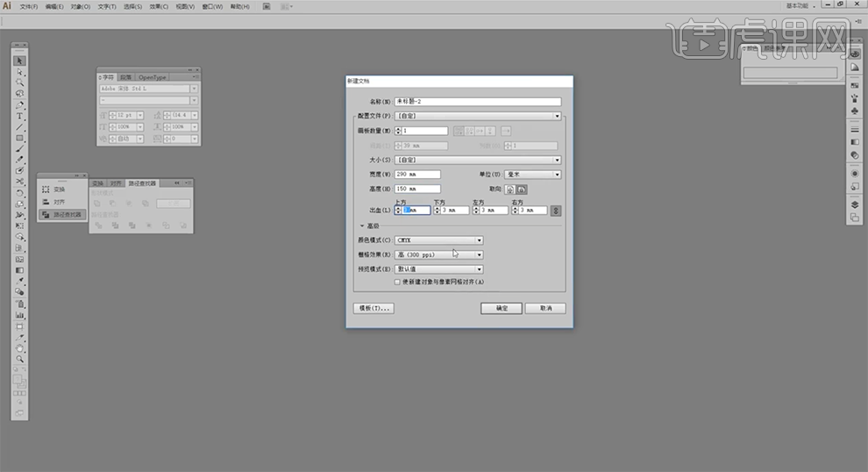
Task: Select the Magic Wand tool
Action: point(19,82)
